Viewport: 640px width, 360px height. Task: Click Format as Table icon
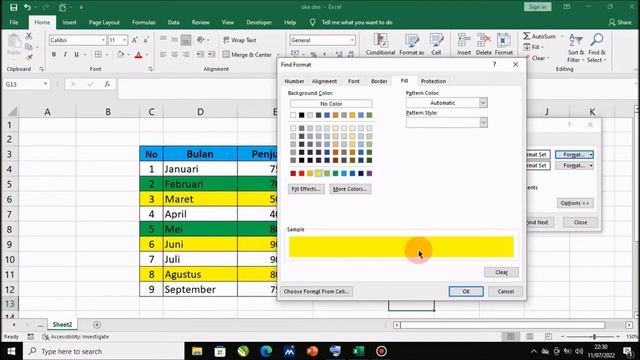411,44
